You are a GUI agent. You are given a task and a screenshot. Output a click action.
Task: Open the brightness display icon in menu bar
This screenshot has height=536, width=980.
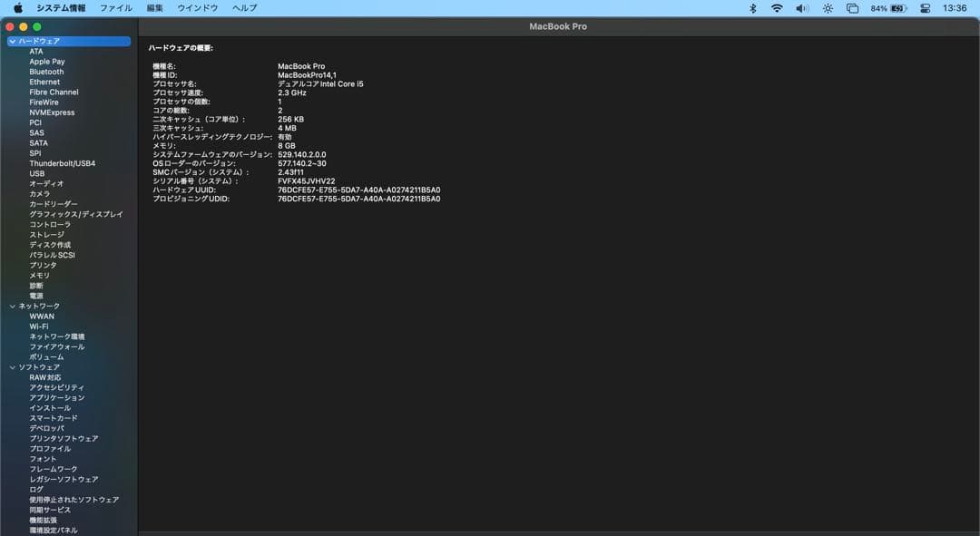tap(828, 8)
